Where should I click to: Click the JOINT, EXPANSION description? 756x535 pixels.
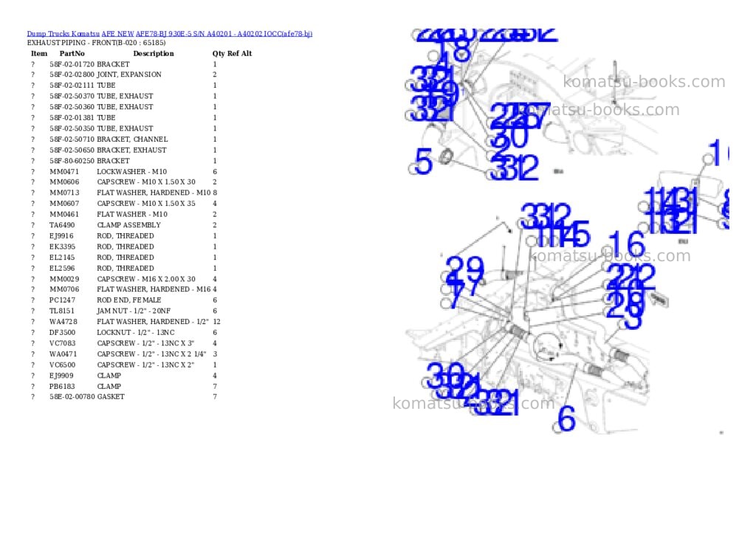pos(129,75)
